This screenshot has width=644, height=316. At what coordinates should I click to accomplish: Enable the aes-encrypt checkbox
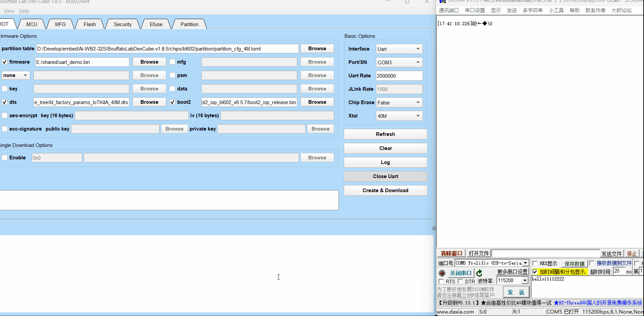point(4,115)
